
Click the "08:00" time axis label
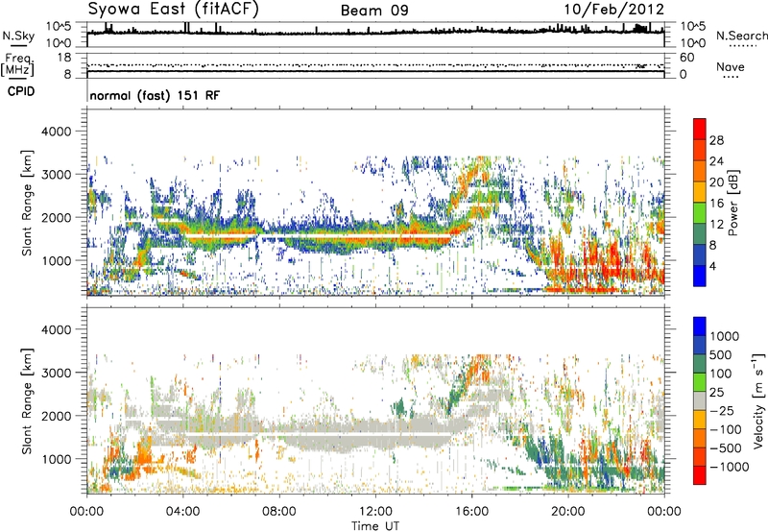coord(279,512)
